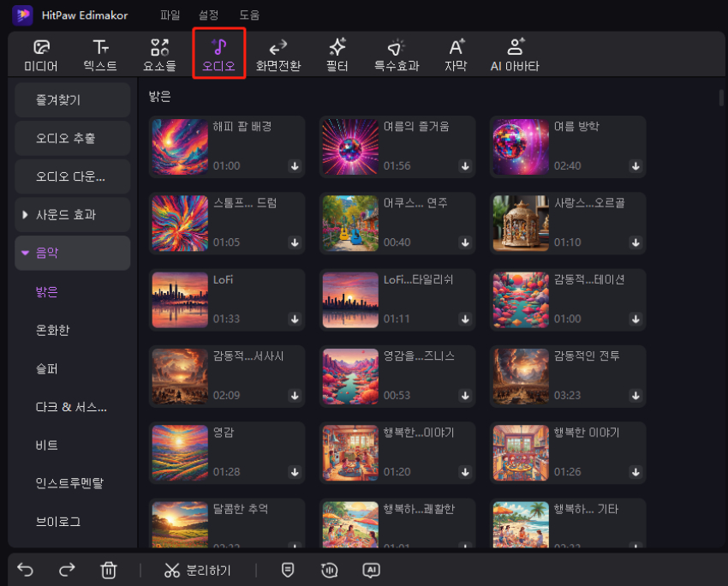Open the 특수효과 (Effects) panel
This screenshot has height=586, width=728.
click(396, 55)
